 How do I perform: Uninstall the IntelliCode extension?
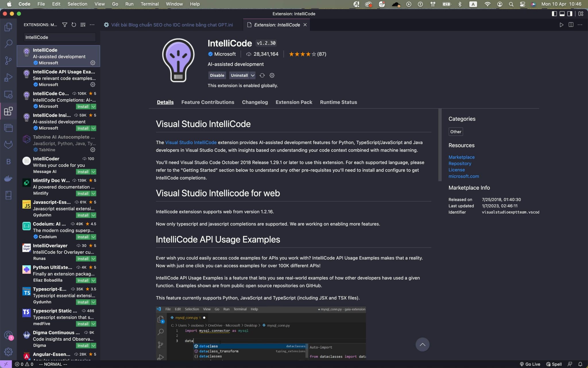click(239, 75)
